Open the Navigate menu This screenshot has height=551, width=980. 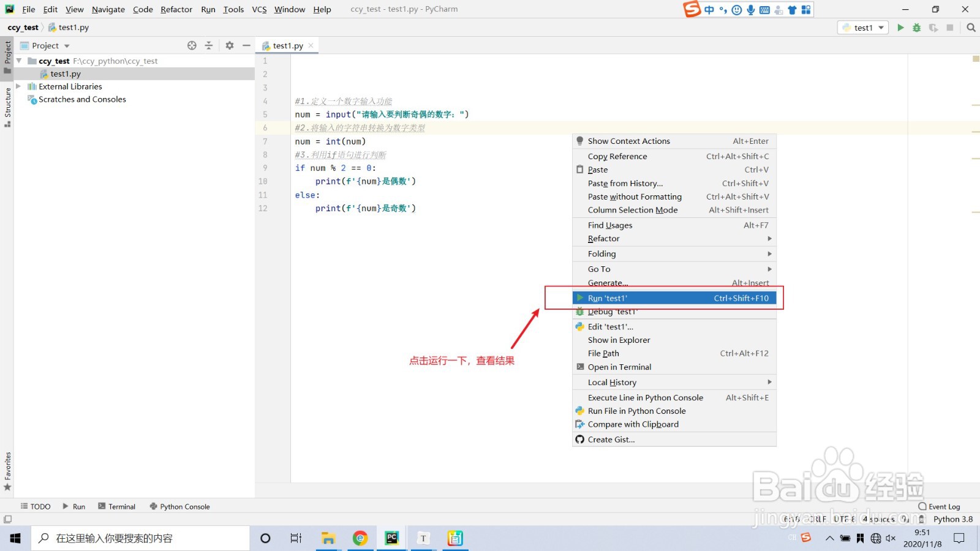pyautogui.click(x=108, y=9)
